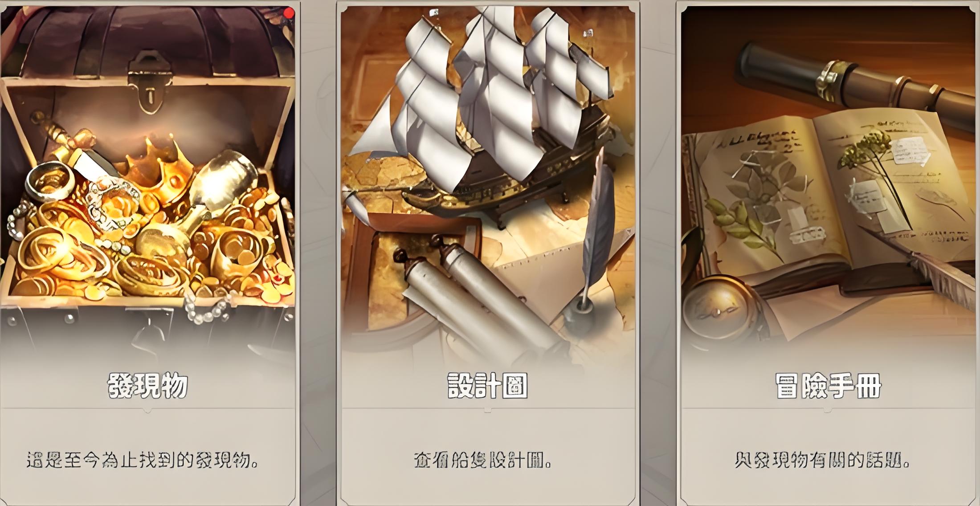This screenshot has height=506, width=980.
Task: Open the 發現物 treasure chest card
Action: pos(147,253)
